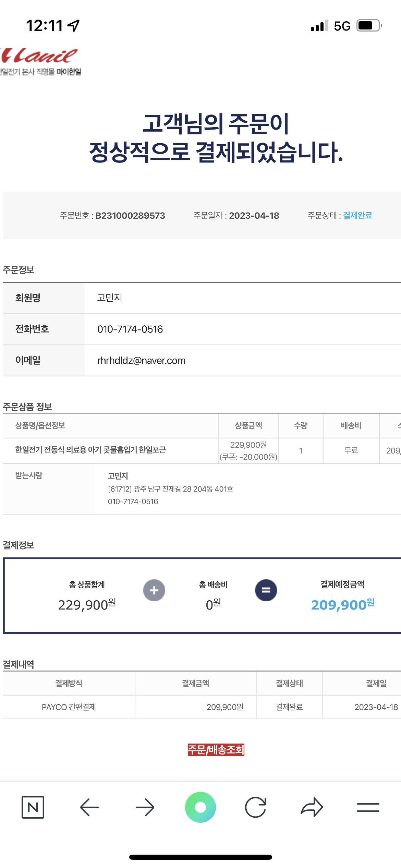Tap the email rhrhdldz@naver.com
Screen dimensions: 401x868
141,361
